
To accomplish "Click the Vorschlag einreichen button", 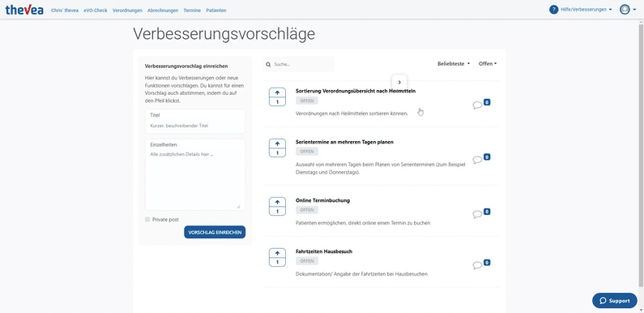I will [x=215, y=232].
